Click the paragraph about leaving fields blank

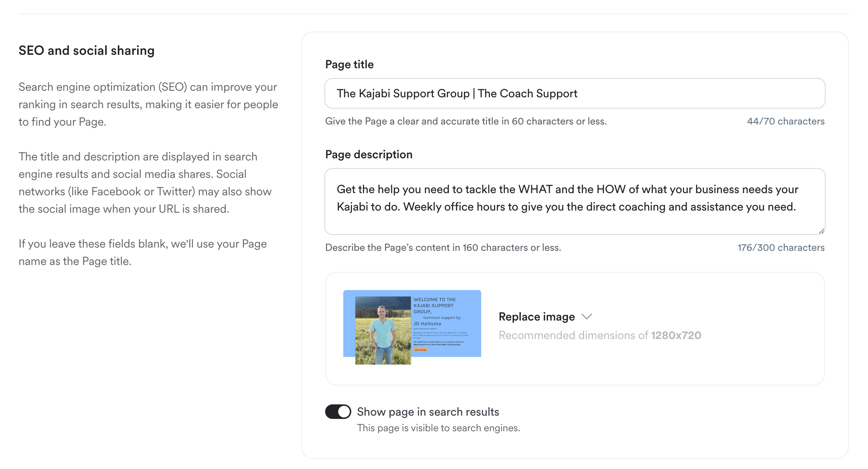143,252
